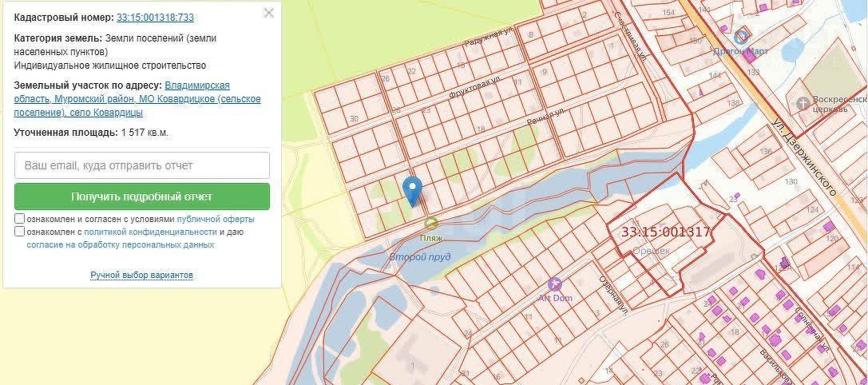The image size is (868, 385).
Task: Open cadastral number 33:15:001318:733 link
Action: coord(155,17)
